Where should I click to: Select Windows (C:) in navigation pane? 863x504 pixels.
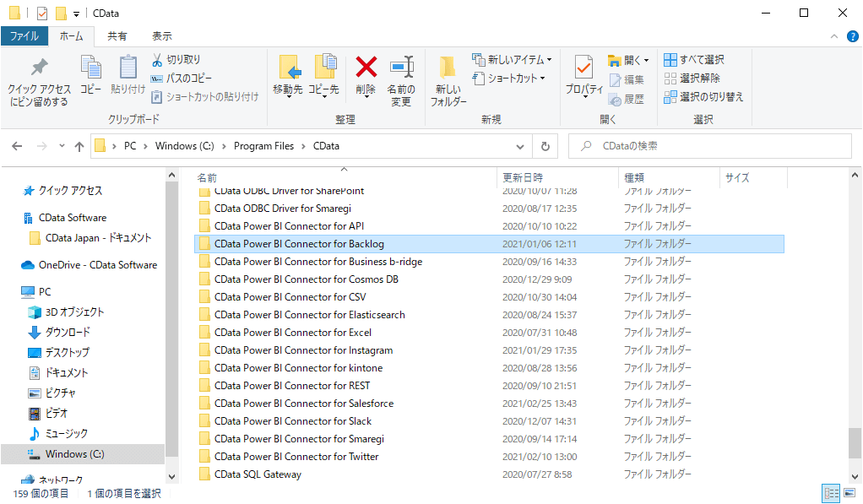click(74, 454)
